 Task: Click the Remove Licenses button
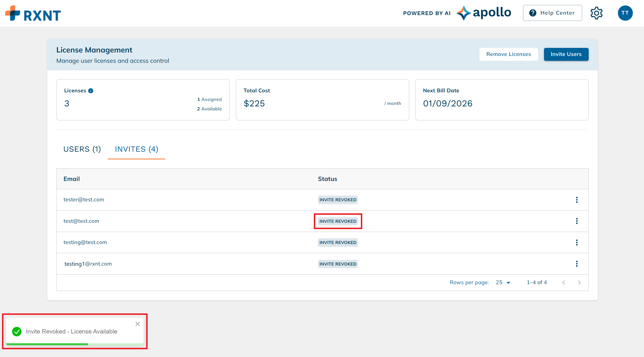coord(508,54)
